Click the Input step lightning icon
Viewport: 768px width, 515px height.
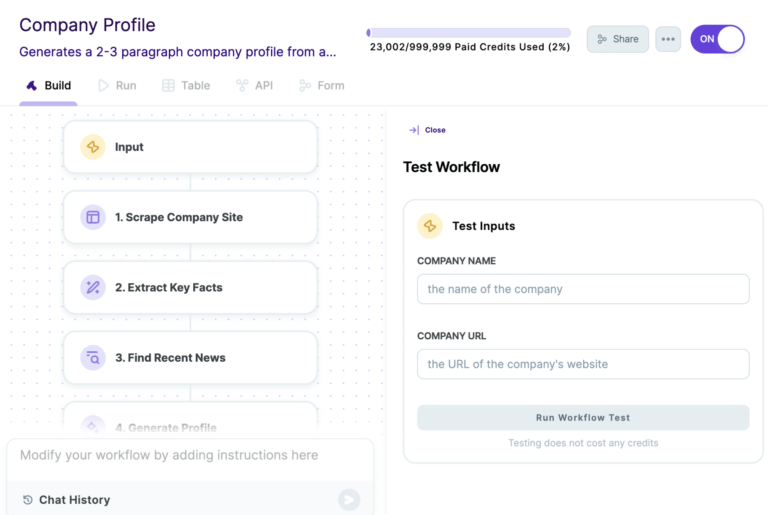pyautogui.click(x=93, y=147)
